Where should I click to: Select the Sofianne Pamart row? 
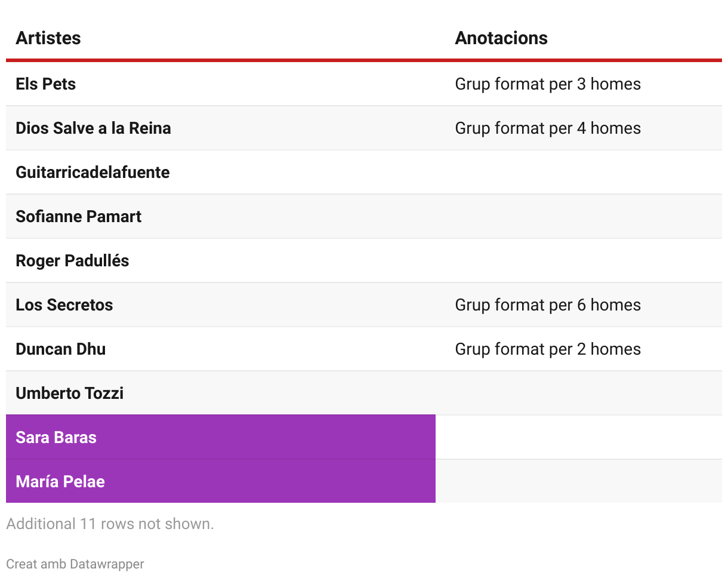pyautogui.click(x=78, y=217)
